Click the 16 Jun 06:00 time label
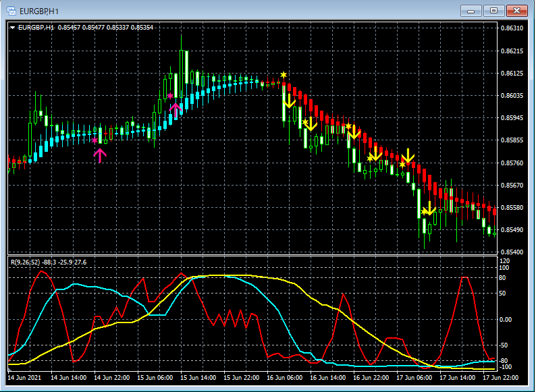 [x=284, y=378]
